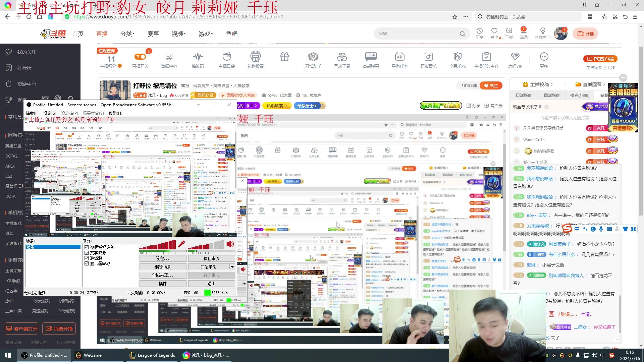Click the search magnifier icon in Douyu header
This screenshot has height=362, width=644.
(x=462, y=34)
